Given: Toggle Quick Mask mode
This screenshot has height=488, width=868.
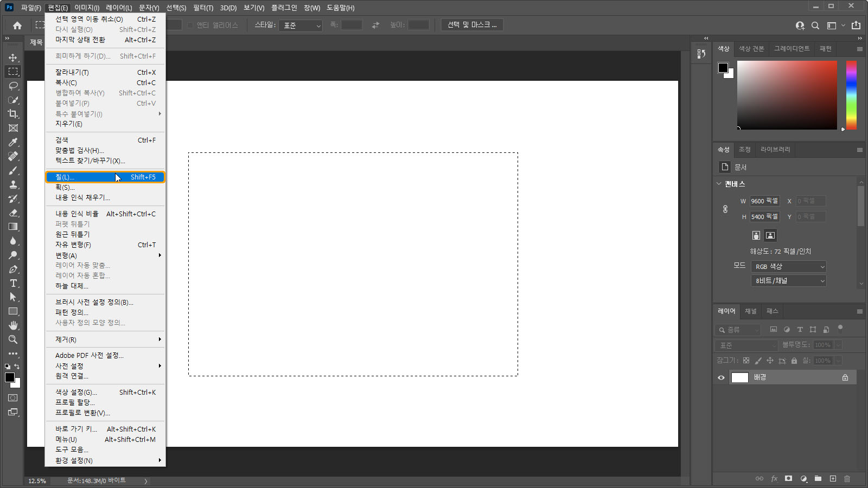Looking at the screenshot, I should click(x=13, y=398).
